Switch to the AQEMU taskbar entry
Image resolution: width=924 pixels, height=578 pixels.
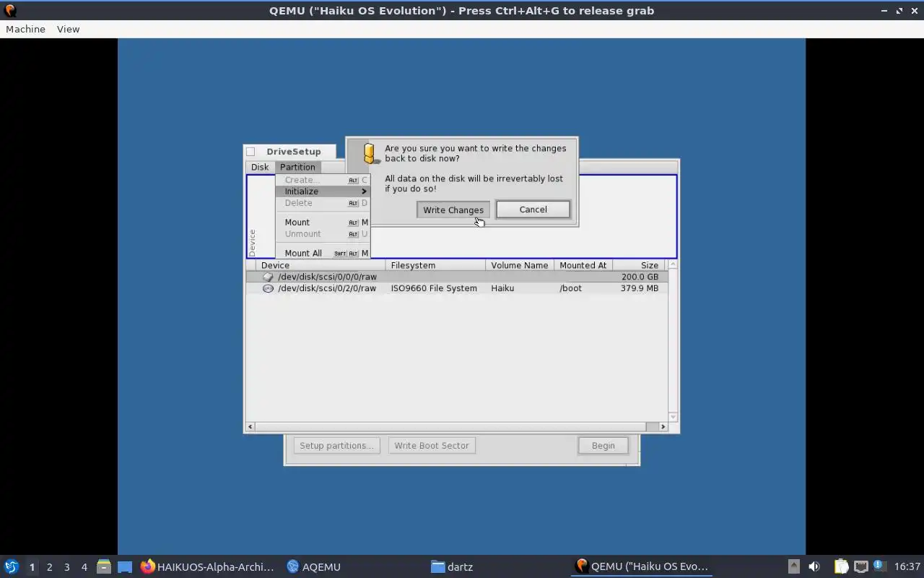coord(313,567)
